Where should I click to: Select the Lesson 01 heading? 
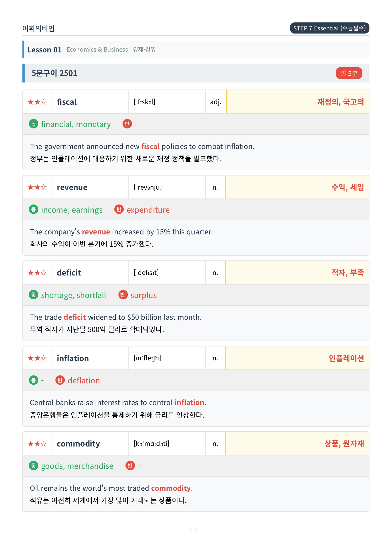click(45, 49)
